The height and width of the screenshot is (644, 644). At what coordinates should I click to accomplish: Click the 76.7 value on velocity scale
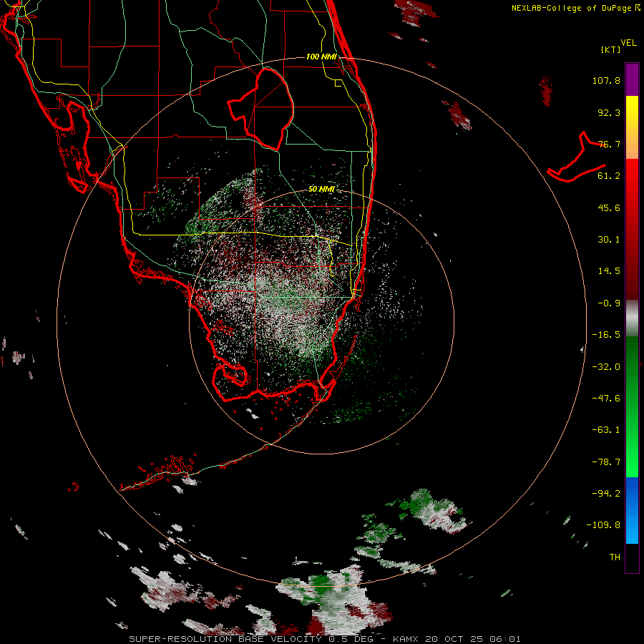pos(609,144)
